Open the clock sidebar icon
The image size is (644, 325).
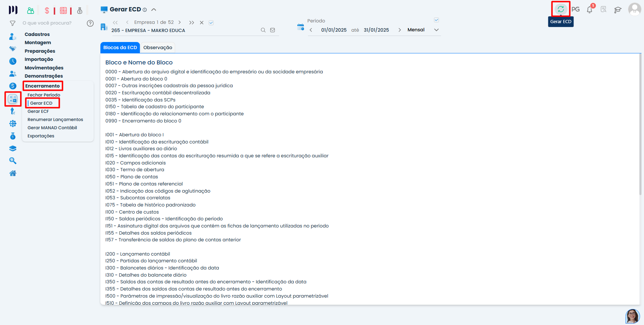pyautogui.click(x=13, y=61)
